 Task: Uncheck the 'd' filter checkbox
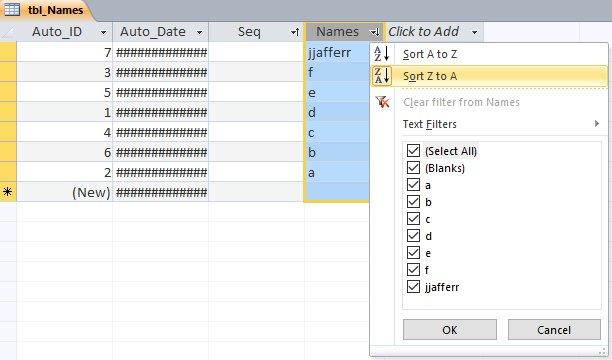(413, 236)
